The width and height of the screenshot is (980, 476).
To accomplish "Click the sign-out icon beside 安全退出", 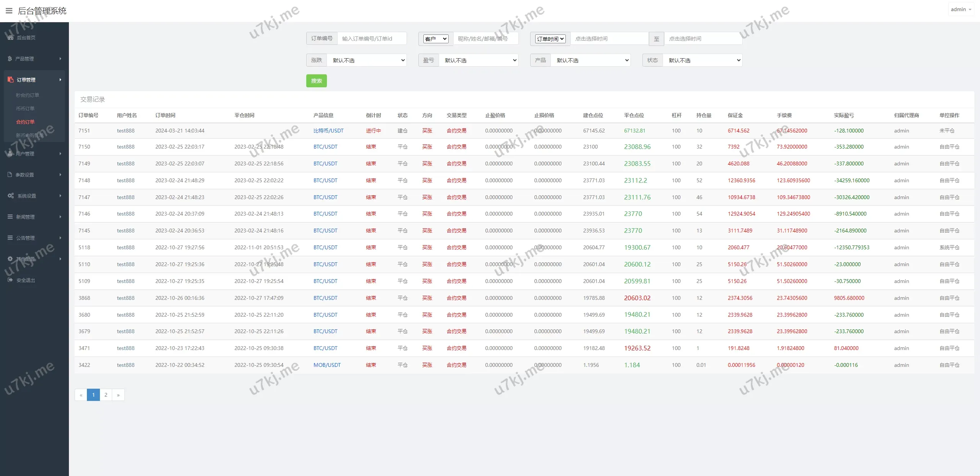I will click(10, 280).
